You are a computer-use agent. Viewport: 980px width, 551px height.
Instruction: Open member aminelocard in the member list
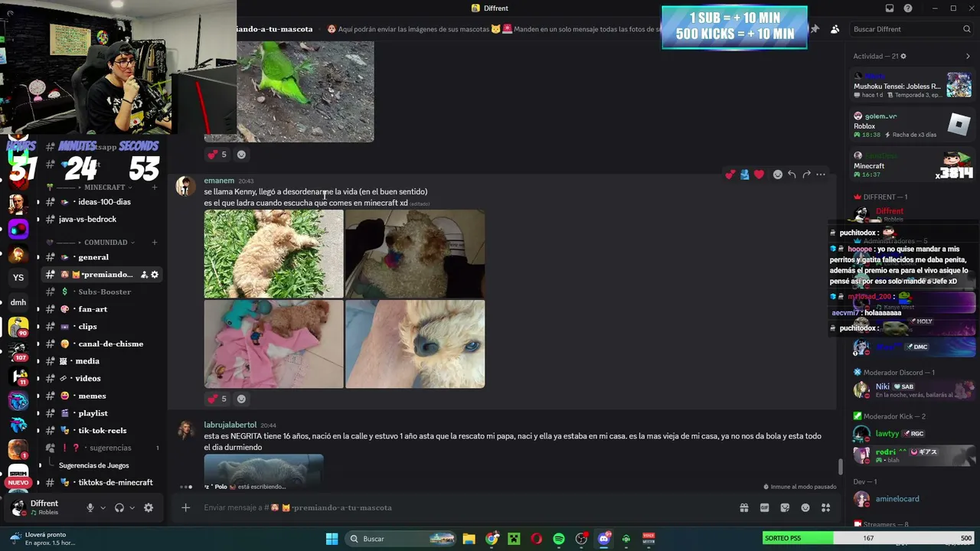coord(913,499)
